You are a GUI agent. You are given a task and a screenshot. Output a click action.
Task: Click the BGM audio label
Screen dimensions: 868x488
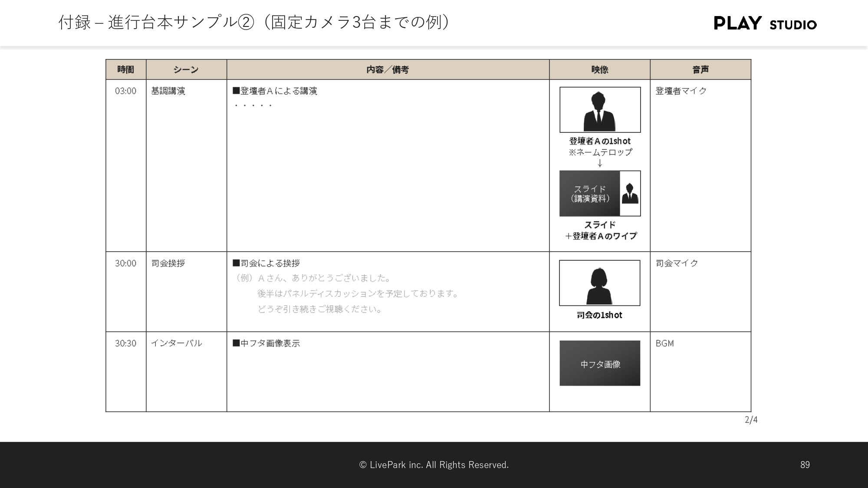665,343
